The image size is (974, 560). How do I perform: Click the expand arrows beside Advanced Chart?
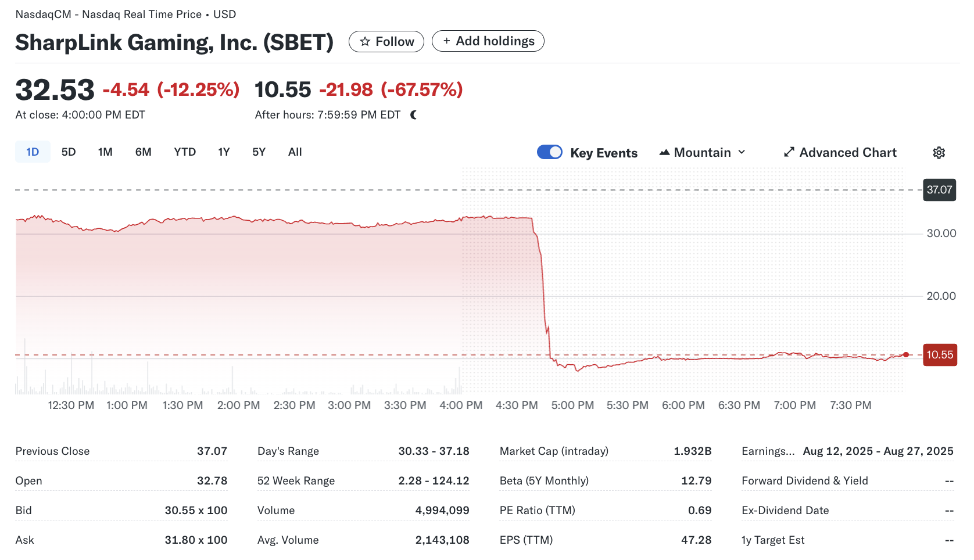pos(789,152)
